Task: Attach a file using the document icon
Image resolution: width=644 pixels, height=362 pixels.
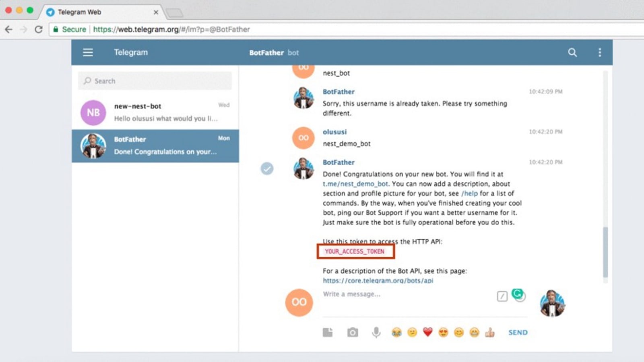Action: (x=328, y=332)
